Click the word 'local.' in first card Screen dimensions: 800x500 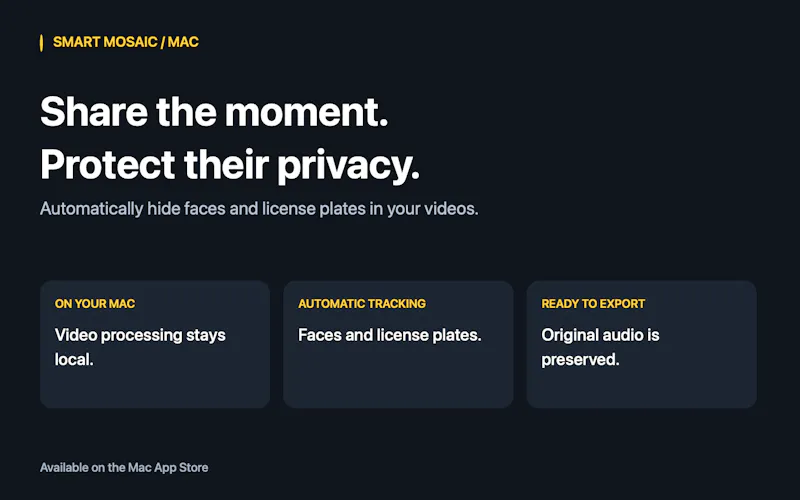click(74, 360)
